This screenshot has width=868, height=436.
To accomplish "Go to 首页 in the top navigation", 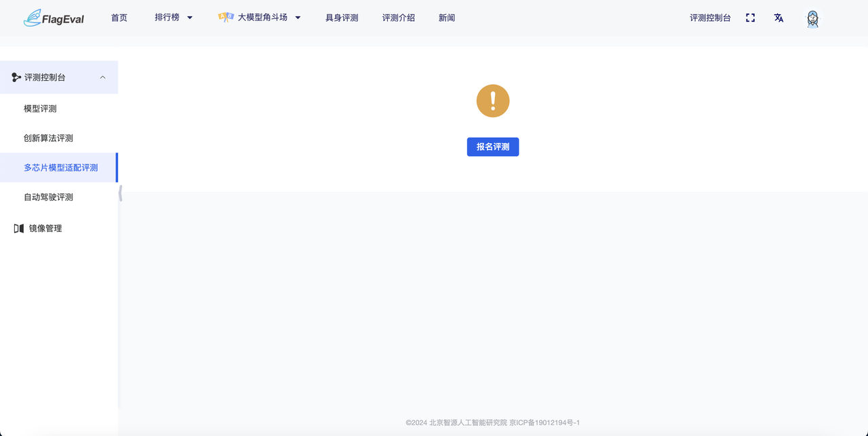I will pos(119,18).
